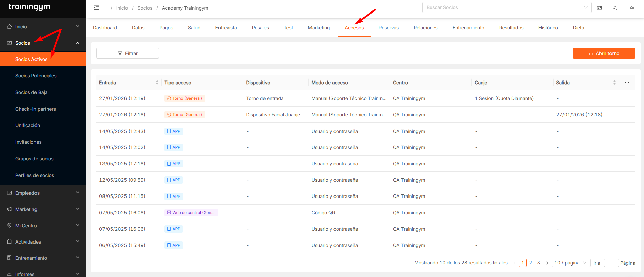
Task: Open the 10 / página size dropdown
Action: coord(571,263)
